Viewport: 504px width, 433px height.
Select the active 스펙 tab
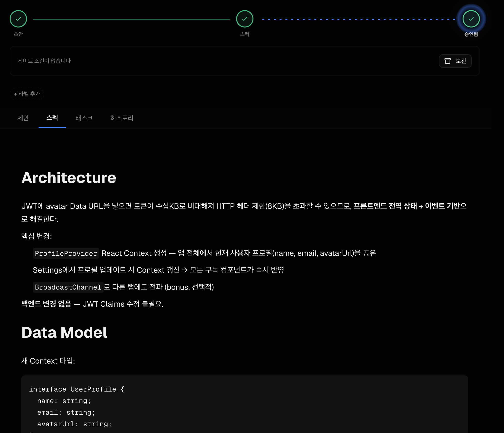click(x=52, y=118)
